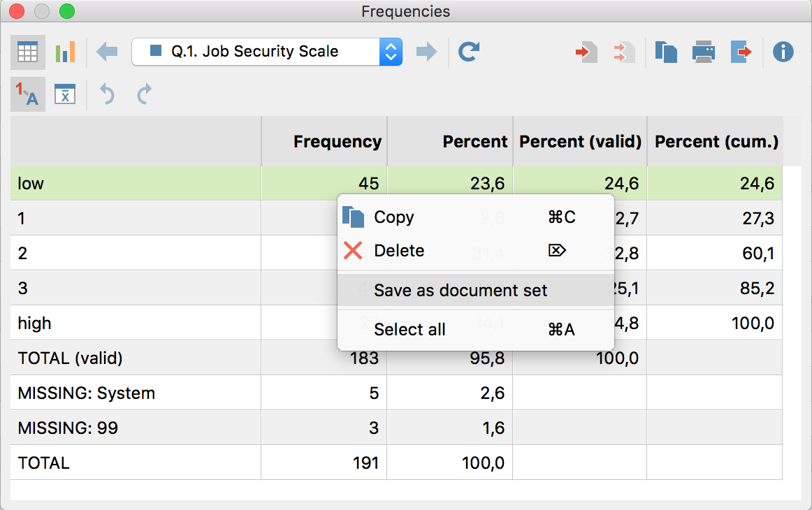Viewport: 812px width, 510px height.
Task: Click the refresh icon
Action: (469, 52)
